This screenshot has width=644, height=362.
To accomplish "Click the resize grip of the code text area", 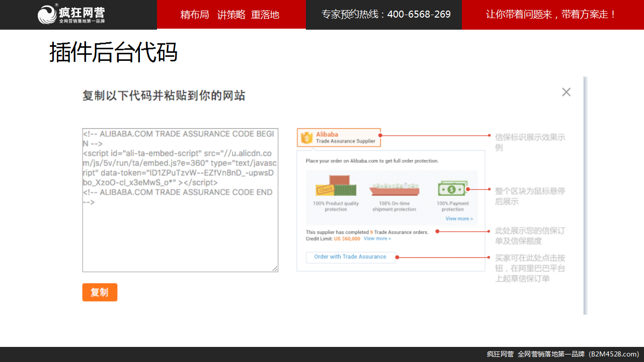I will point(275,269).
